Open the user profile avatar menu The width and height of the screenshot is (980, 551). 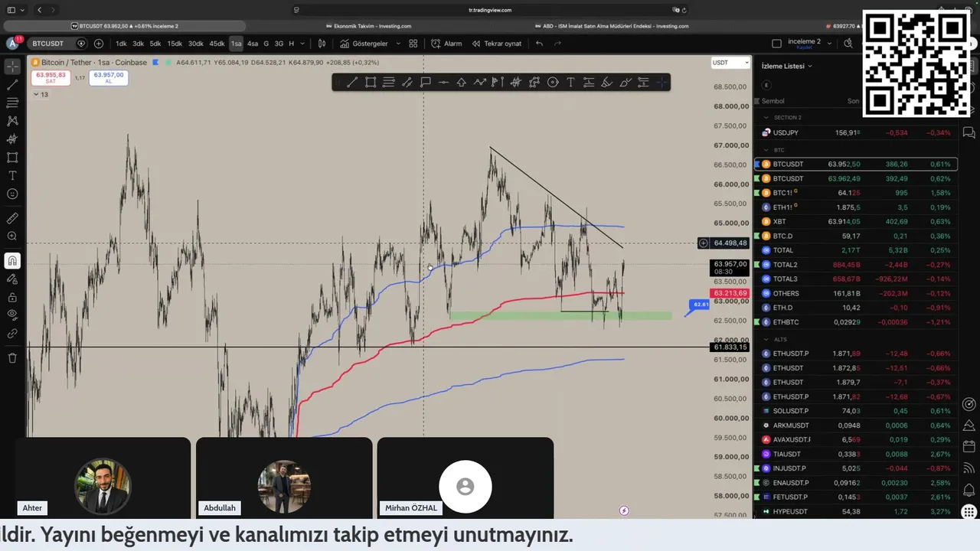point(13,44)
